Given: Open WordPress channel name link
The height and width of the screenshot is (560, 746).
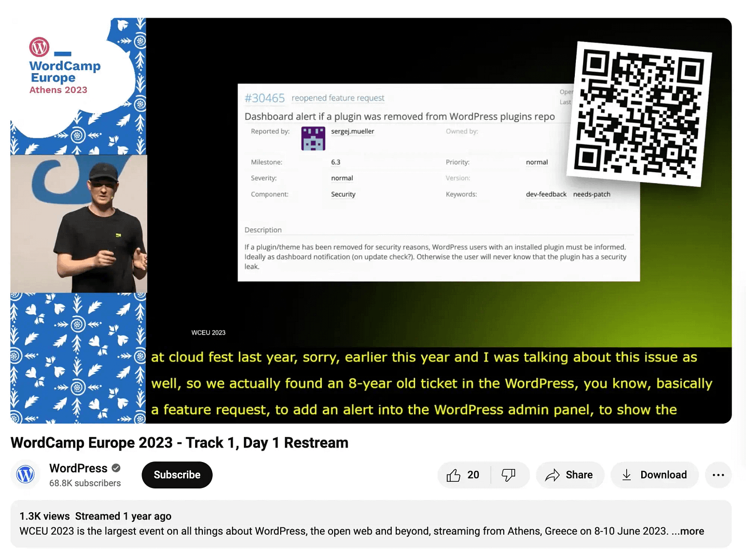Looking at the screenshot, I should coord(78,468).
